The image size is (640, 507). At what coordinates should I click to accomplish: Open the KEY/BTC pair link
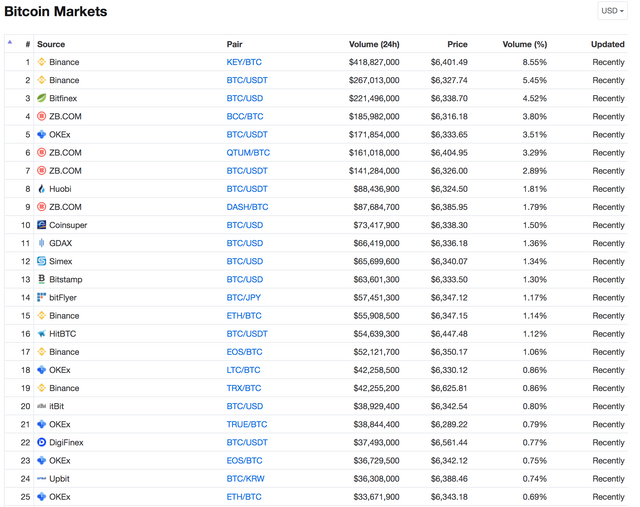point(244,62)
